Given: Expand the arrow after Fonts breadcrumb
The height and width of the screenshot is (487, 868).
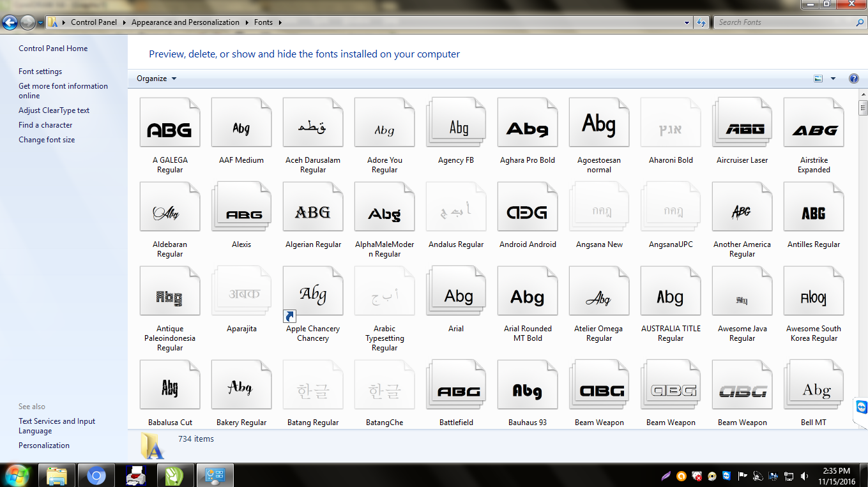Looking at the screenshot, I should (280, 22).
